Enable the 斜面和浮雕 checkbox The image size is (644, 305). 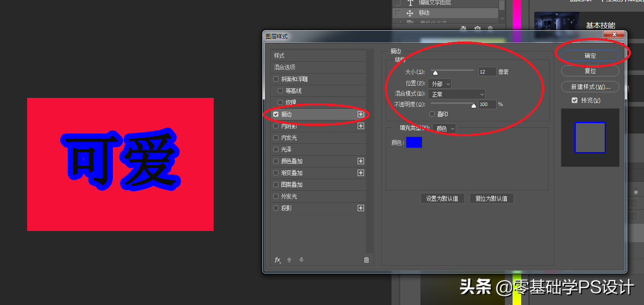pyautogui.click(x=276, y=79)
